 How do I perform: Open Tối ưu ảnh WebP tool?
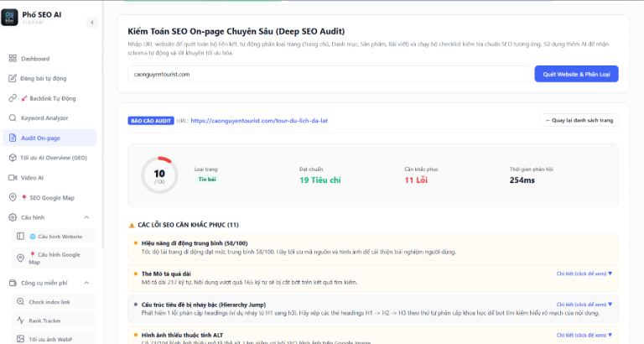54,339
